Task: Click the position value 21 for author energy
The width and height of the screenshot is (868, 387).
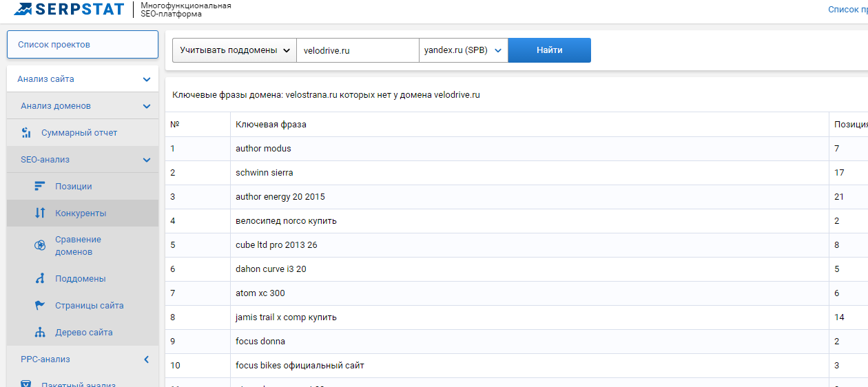Action: (x=839, y=197)
